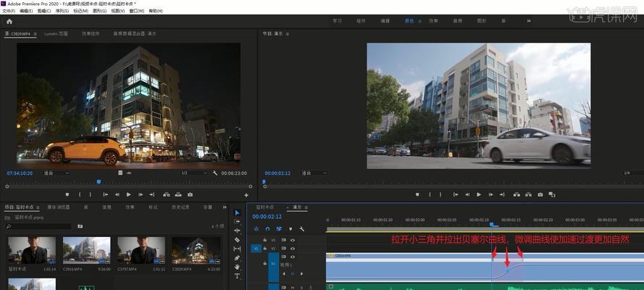The height and width of the screenshot is (290, 644).
Task: Toggle V2 track output eye
Action: (293, 249)
